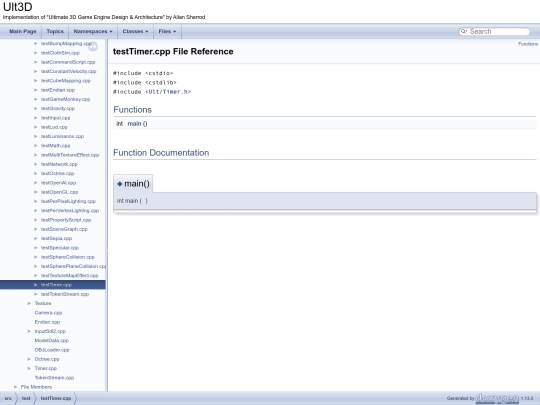Expand the testClothSim.cpp tree arrow
The image size is (540, 405).
(35, 53)
